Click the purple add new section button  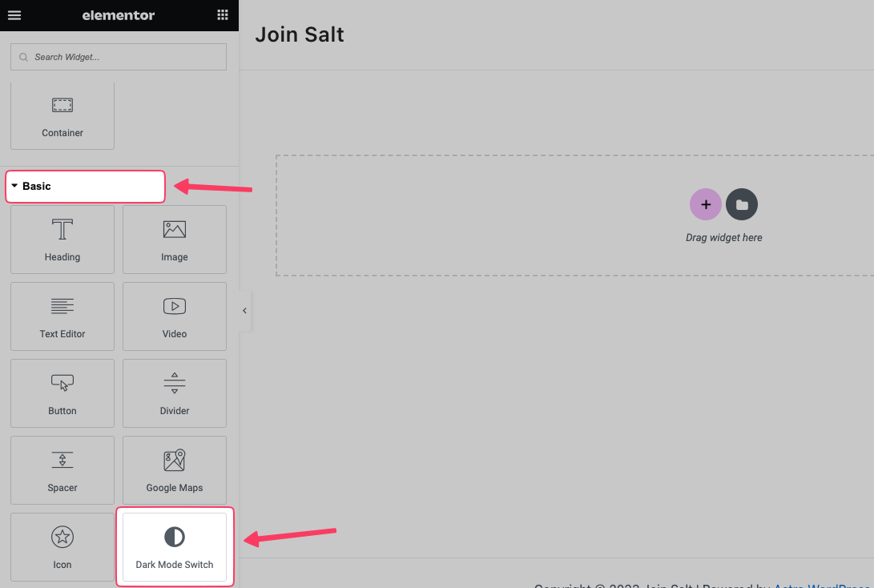[706, 204]
